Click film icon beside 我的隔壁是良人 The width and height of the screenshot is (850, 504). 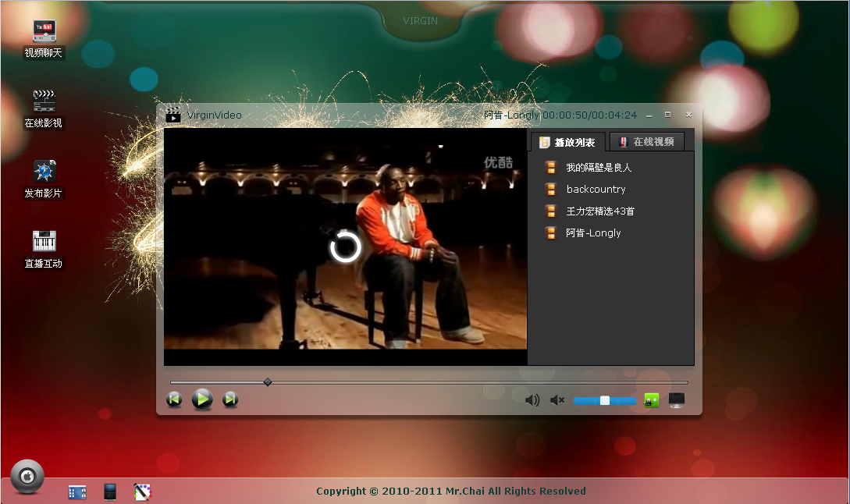tap(551, 168)
